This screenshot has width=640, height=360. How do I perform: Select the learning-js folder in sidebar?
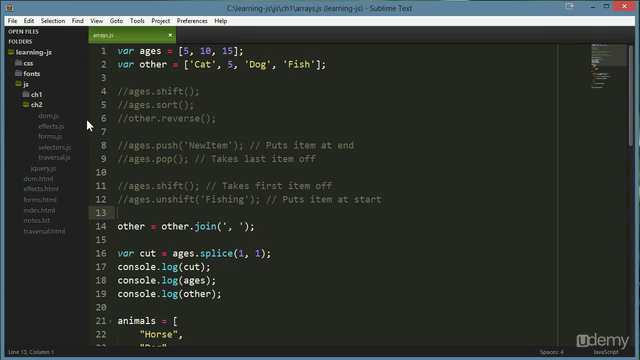pos(34,52)
